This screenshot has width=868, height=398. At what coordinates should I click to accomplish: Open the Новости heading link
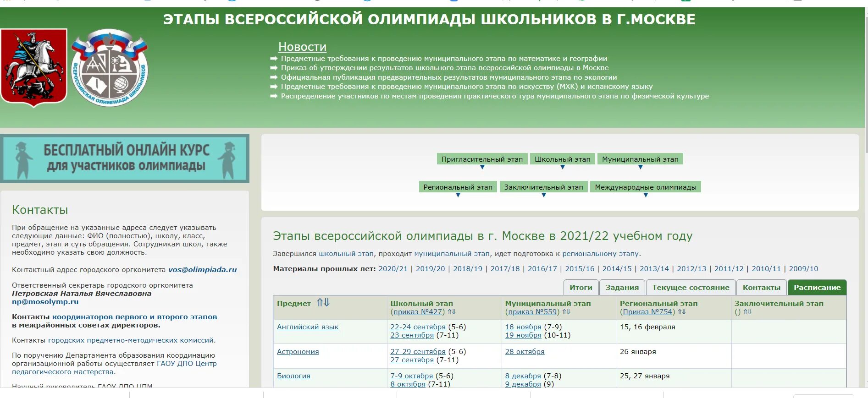302,47
